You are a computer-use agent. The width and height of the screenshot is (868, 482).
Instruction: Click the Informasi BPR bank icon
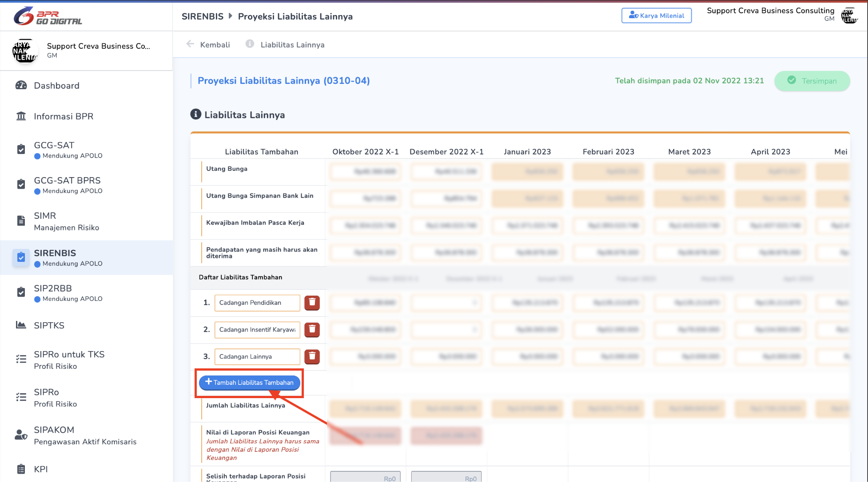coord(21,116)
